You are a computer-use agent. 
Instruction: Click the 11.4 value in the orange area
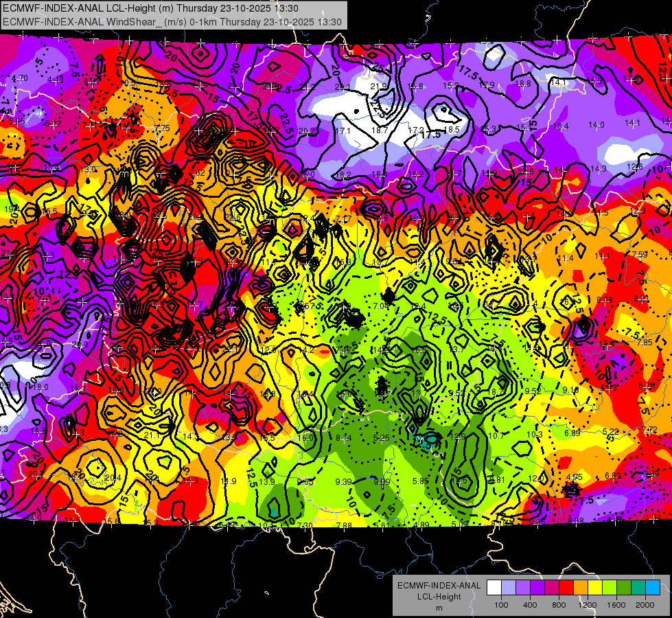(x=566, y=257)
